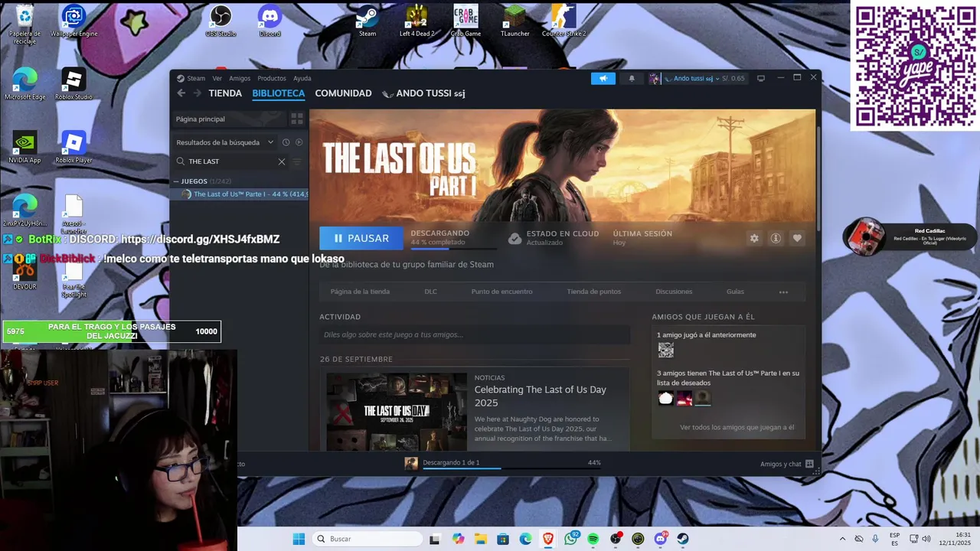Open TLauncher desktop shortcut
The image size is (980, 551).
514,21
